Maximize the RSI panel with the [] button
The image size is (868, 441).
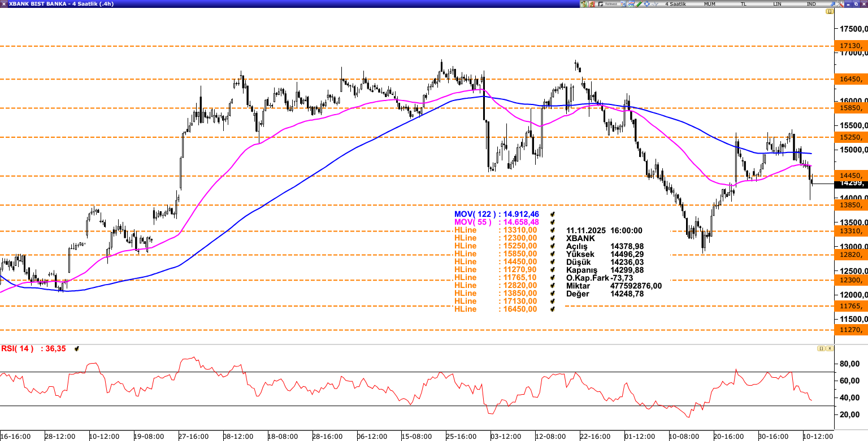[x=821, y=348]
